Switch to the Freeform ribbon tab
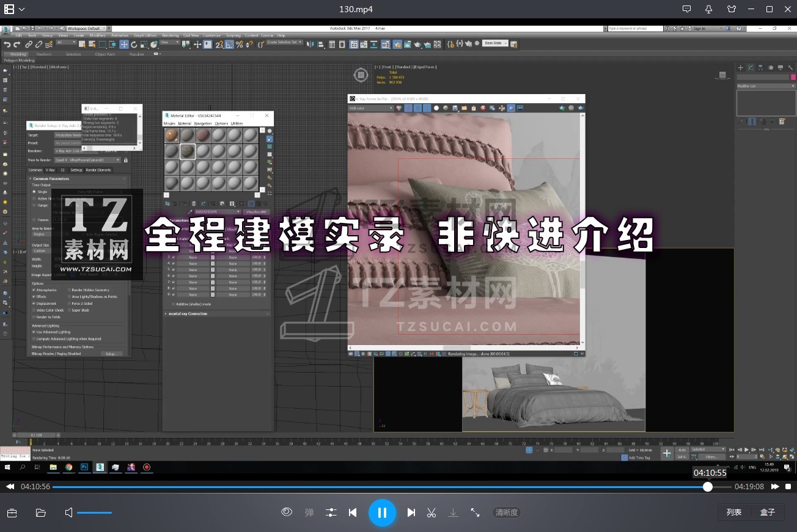The height and width of the screenshot is (532, 797). [44, 54]
